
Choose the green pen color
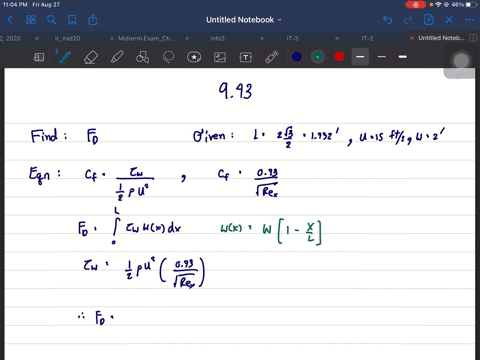point(318,57)
